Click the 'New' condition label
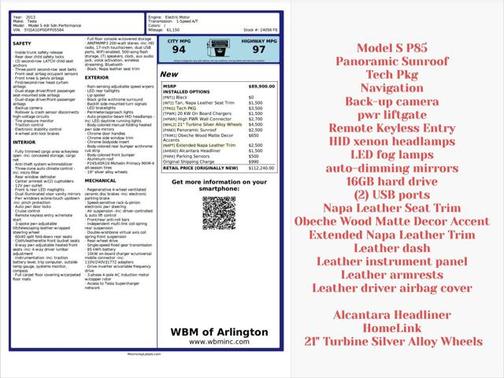This screenshot has height=378, width=504. (x=169, y=74)
